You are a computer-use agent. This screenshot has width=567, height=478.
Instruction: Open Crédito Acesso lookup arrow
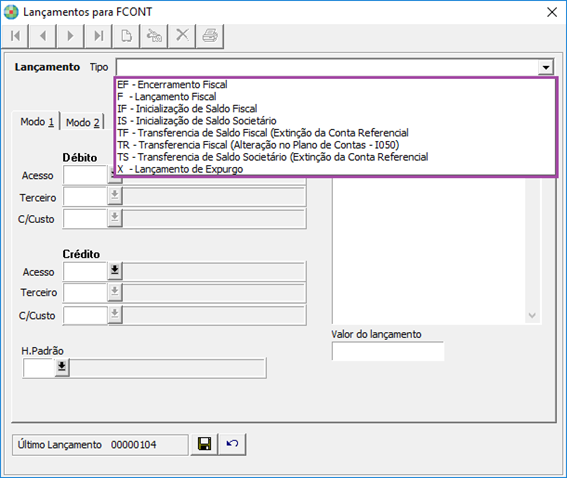[115, 270]
